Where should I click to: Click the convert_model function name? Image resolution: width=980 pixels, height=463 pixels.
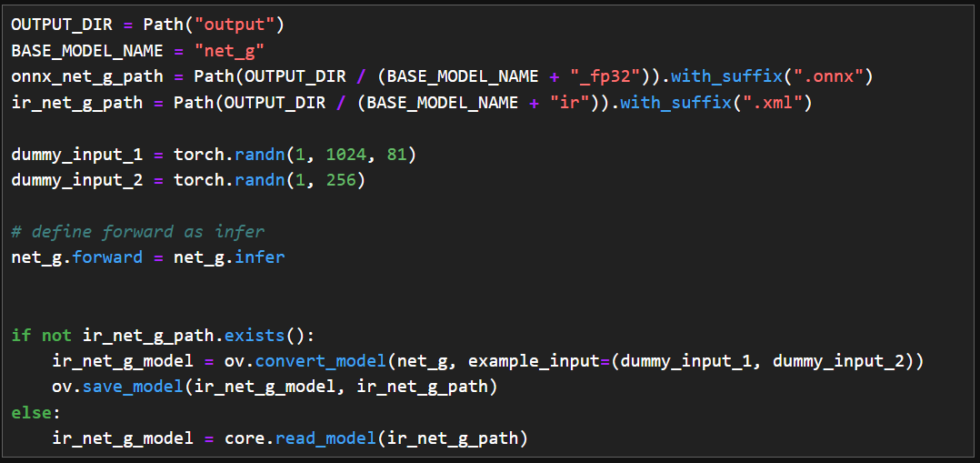(x=321, y=361)
